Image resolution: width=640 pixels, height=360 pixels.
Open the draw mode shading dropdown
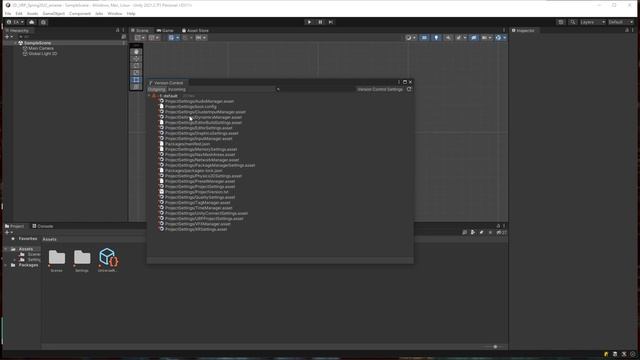coord(411,38)
